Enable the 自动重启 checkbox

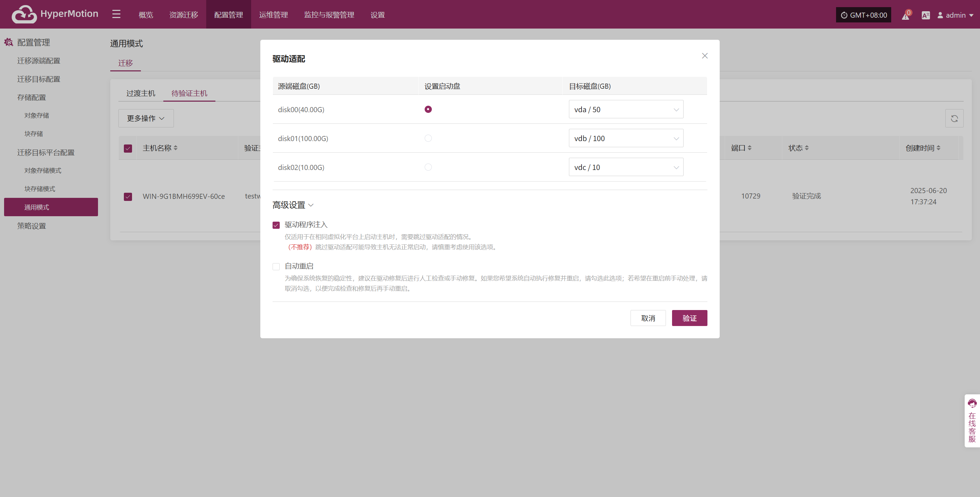click(276, 267)
